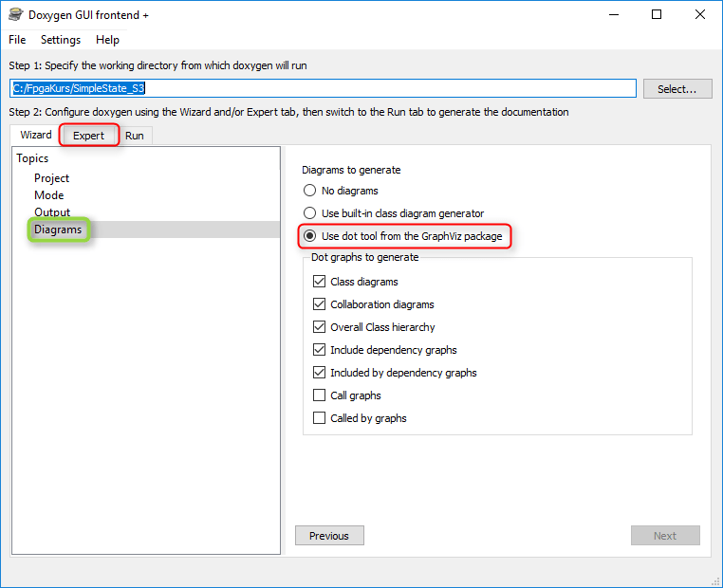Viewport: 723px width, 588px height.
Task: Enable the Call graphs checkbox
Action: [x=320, y=395]
